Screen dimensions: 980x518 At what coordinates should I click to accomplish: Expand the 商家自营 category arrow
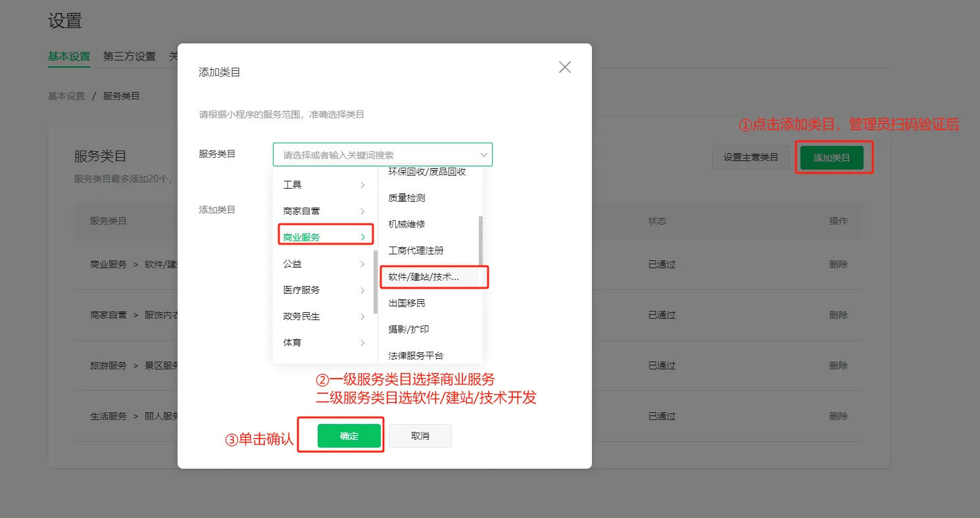[x=362, y=212]
